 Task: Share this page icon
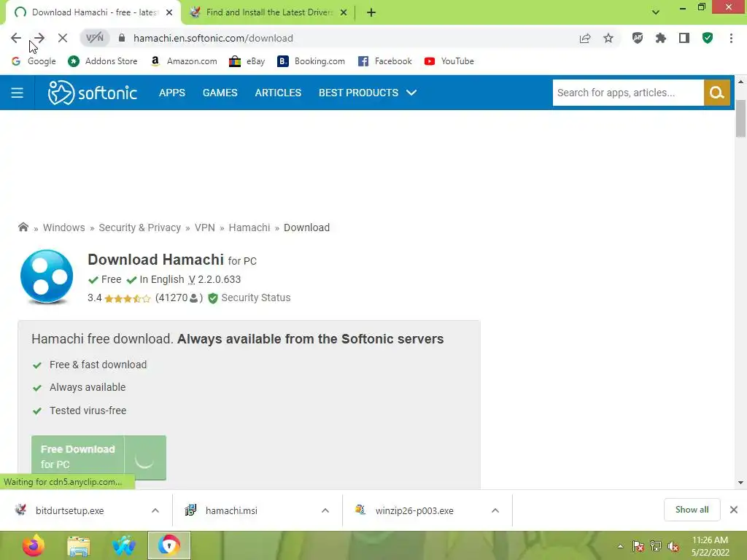click(585, 38)
